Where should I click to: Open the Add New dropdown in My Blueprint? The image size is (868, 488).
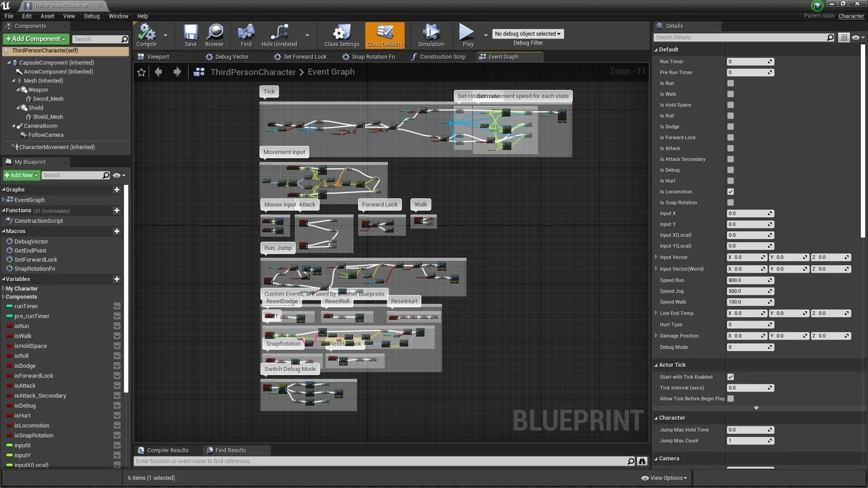tap(21, 175)
